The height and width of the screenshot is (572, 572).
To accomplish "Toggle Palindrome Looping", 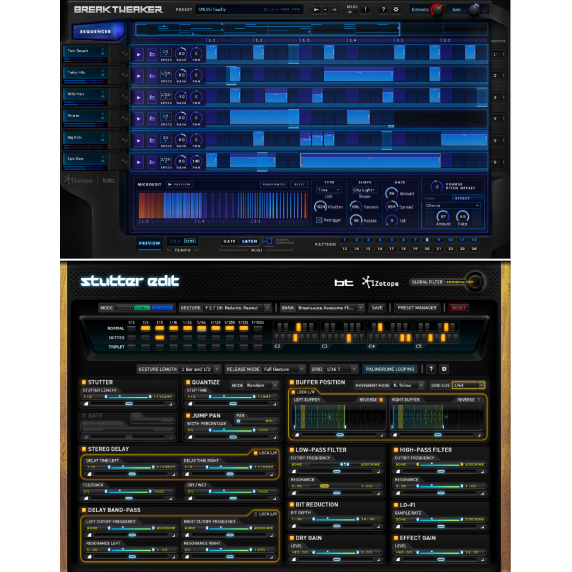I will (x=390, y=369).
